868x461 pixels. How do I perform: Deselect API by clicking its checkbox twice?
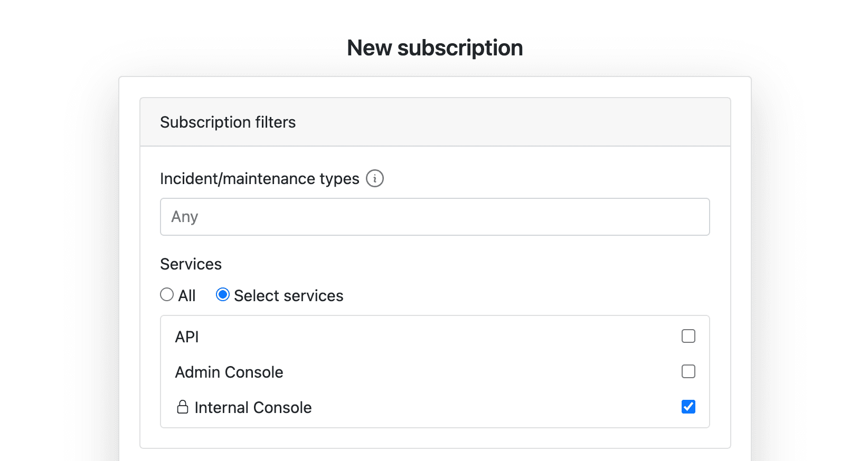tap(688, 336)
